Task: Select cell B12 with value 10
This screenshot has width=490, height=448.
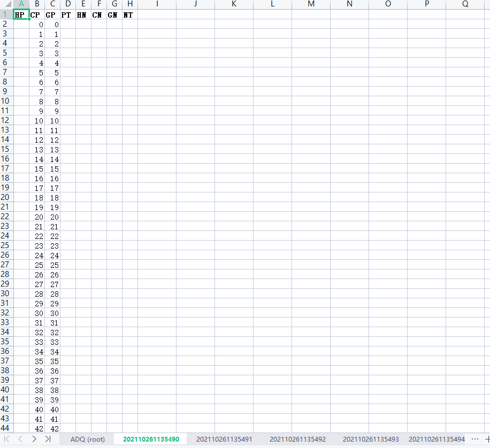Action: (x=37, y=121)
